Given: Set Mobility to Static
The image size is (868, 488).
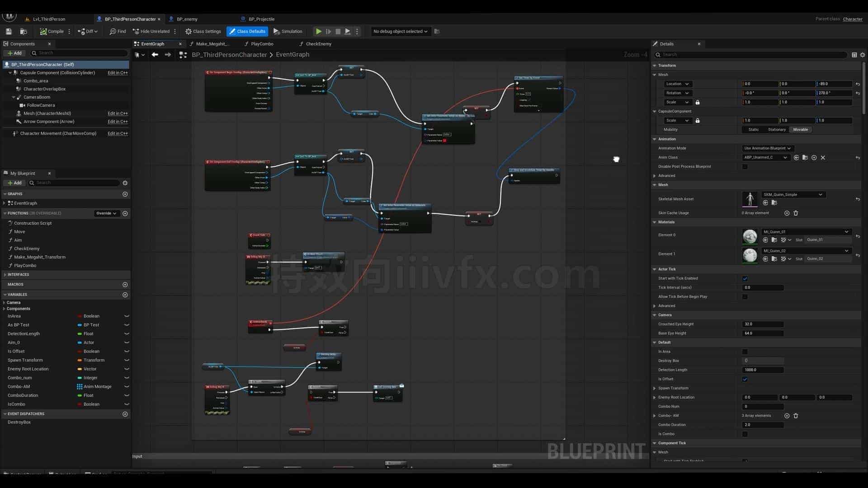Looking at the screenshot, I should click(754, 130).
